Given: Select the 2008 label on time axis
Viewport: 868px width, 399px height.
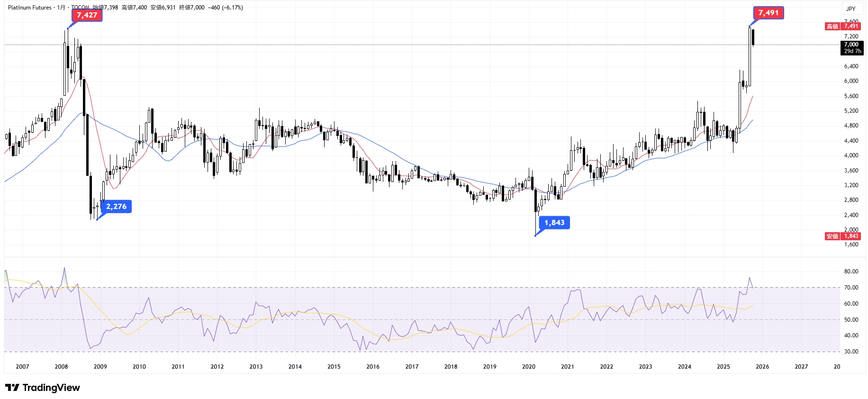Looking at the screenshot, I should (61, 367).
